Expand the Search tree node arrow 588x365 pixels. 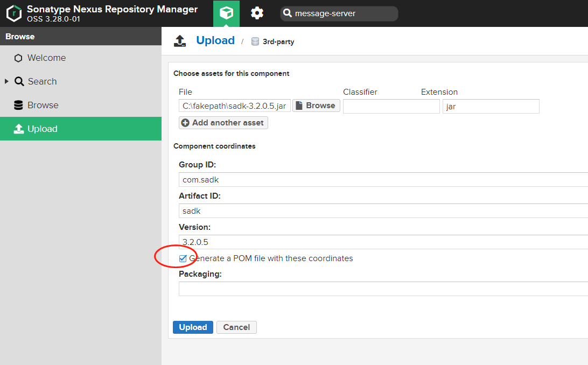(6, 81)
